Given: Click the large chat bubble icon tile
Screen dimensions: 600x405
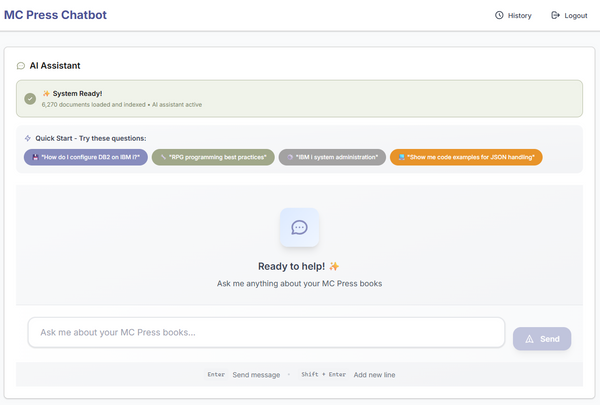Looking at the screenshot, I should (299, 227).
